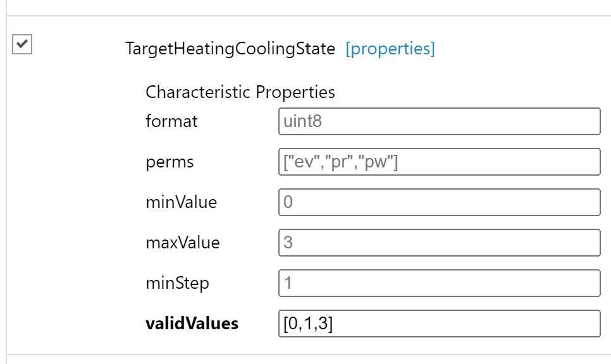611x364 pixels.
Task: Edit the validValues field containing [0,1,3]
Action: (x=439, y=324)
